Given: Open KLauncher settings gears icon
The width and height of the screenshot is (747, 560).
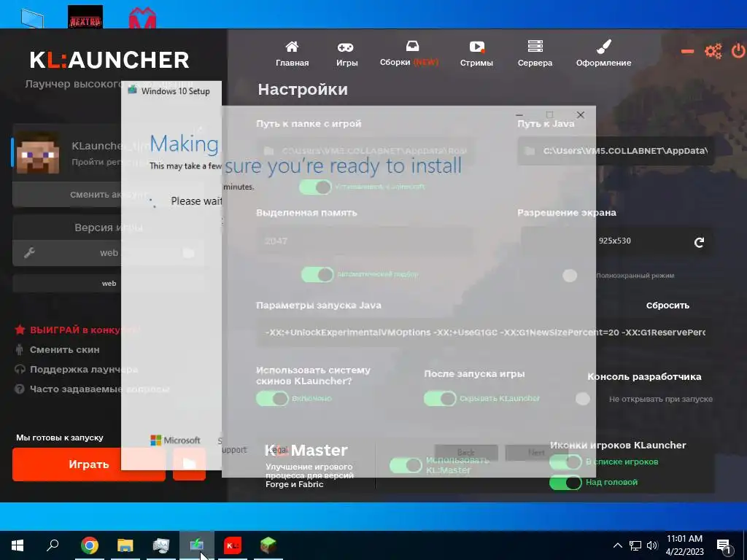Looking at the screenshot, I should pos(713,51).
